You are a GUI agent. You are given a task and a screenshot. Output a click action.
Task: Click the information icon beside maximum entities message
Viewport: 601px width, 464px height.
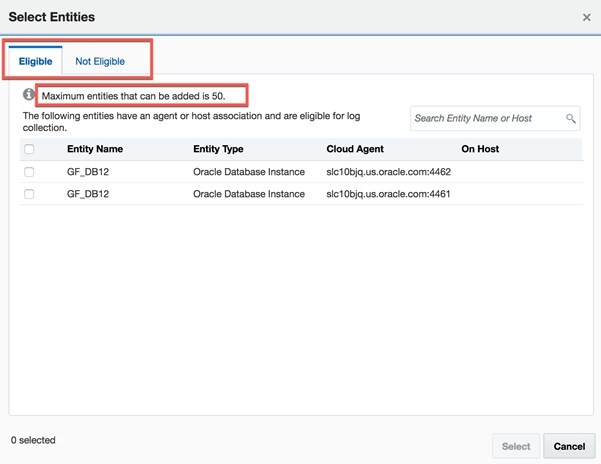[29, 96]
